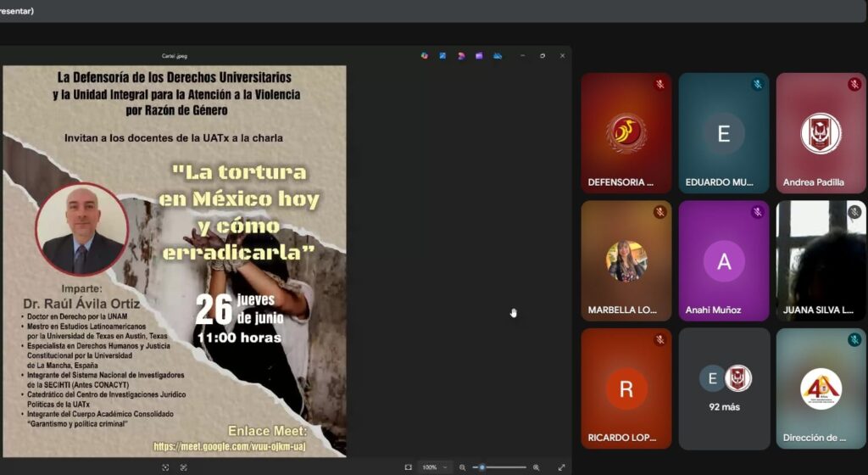Click the muted mic indicator on EDUARDO tile
Viewport: 868px width, 475px height.
[x=757, y=85]
